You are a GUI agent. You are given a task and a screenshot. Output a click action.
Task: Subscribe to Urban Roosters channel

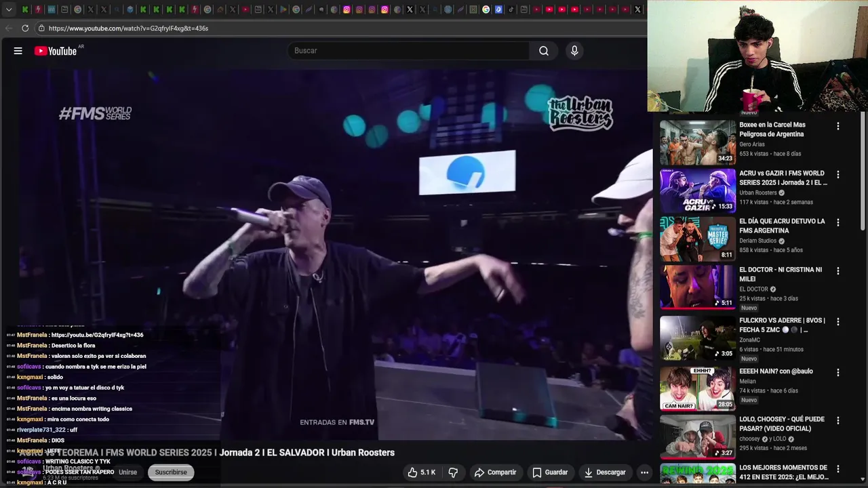(171, 472)
